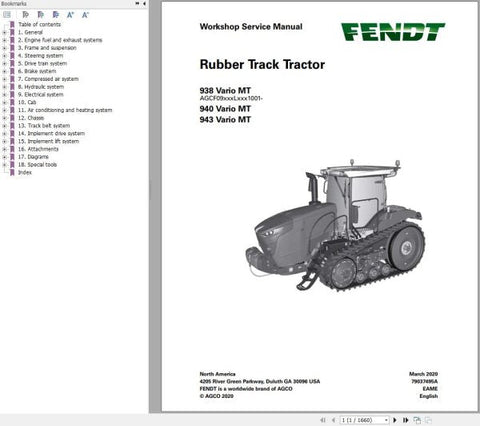Click the second bookmark flag toolbar icon

(x=41, y=15)
